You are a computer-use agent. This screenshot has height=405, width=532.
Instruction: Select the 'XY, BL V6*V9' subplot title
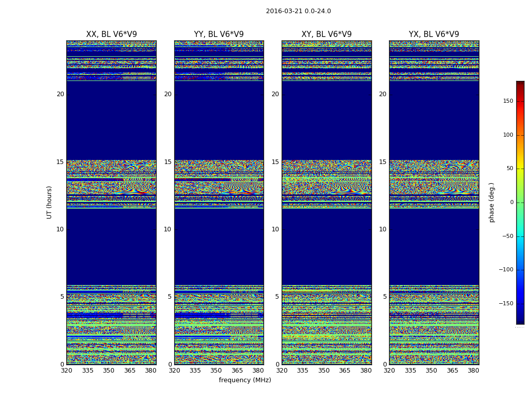pos(327,34)
